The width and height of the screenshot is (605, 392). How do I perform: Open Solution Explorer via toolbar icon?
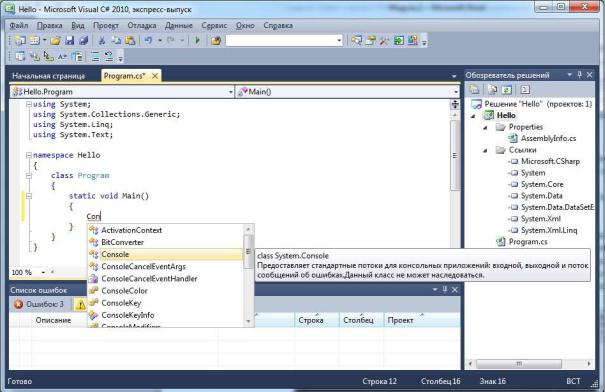pyautogui.click(x=356, y=40)
